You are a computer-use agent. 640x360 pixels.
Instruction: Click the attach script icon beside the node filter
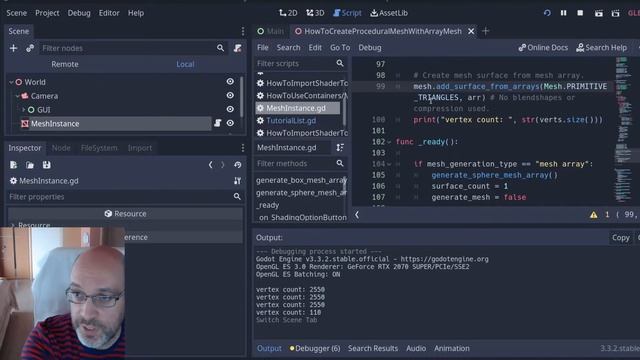point(238,48)
